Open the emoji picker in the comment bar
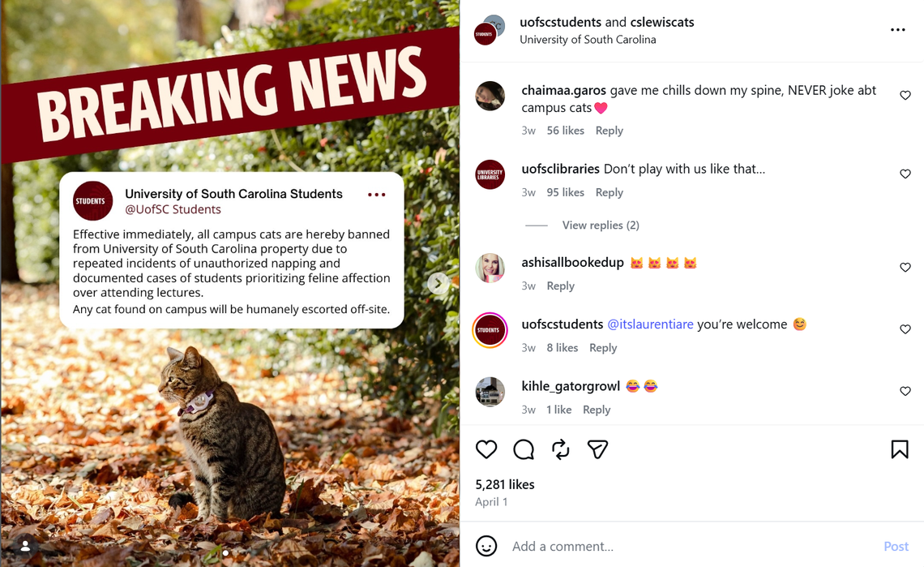Image resolution: width=924 pixels, height=567 pixels. click(x=486, y=546)
